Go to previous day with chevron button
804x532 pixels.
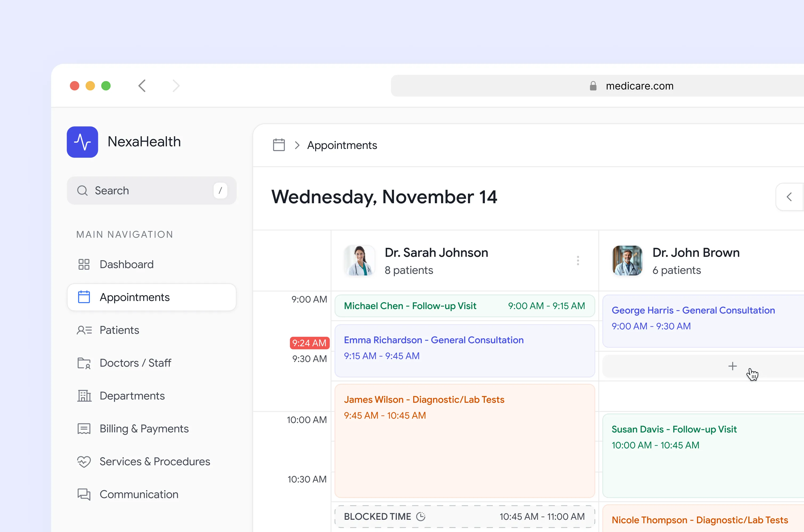[x=789, y=197]
